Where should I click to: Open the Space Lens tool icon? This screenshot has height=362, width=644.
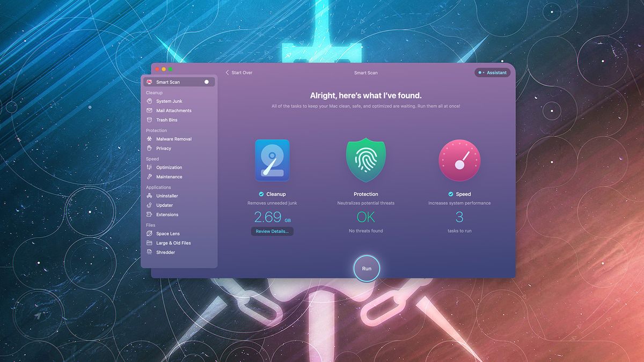point(150,233)
